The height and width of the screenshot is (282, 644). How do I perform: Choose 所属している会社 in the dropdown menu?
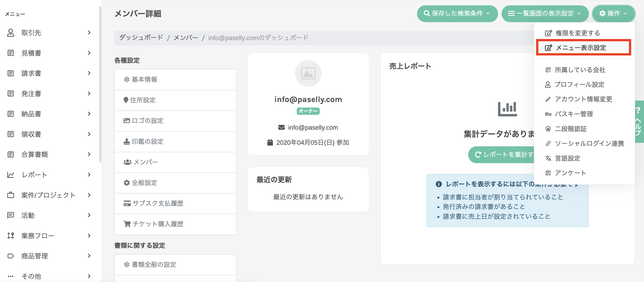584,70
